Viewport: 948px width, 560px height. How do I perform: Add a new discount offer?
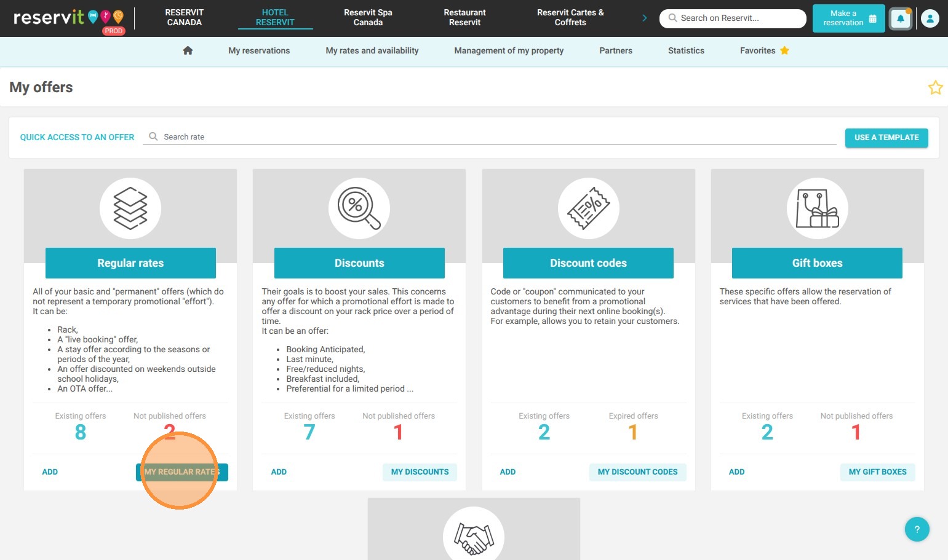coord(279,472)
